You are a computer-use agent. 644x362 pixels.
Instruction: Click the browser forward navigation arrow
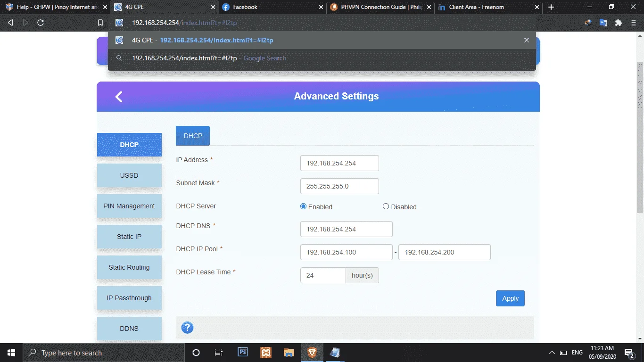[25, 23]
